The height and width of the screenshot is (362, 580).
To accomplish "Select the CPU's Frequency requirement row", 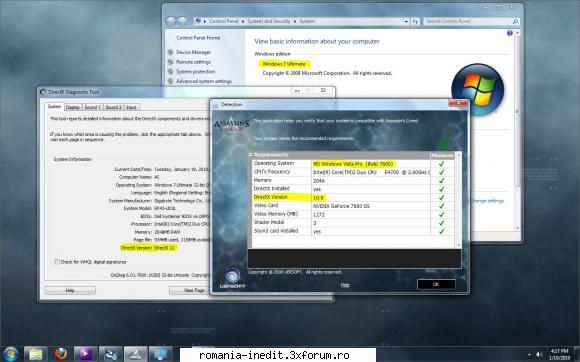I will pyautogui.click(x=353, y=172).
